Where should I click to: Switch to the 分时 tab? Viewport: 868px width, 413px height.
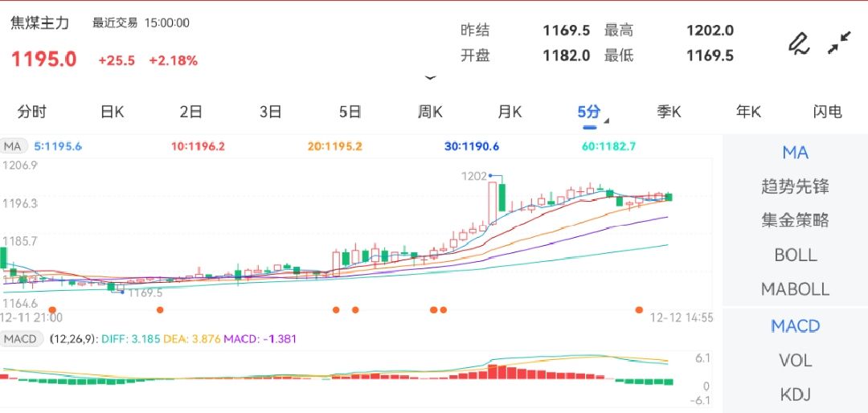click(x=32, y=112)
